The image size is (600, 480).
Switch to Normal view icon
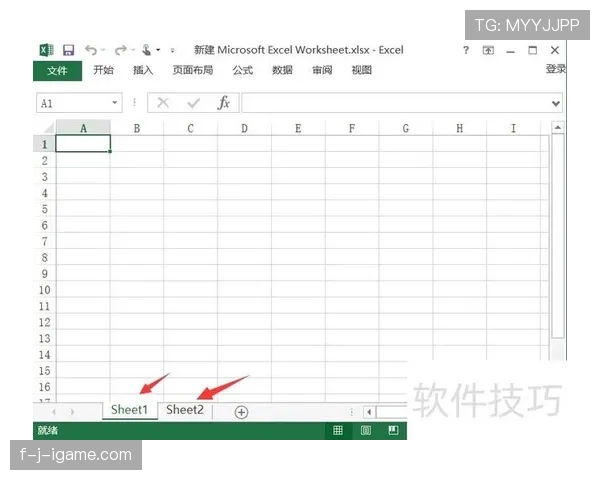click(x=338, y=430)
